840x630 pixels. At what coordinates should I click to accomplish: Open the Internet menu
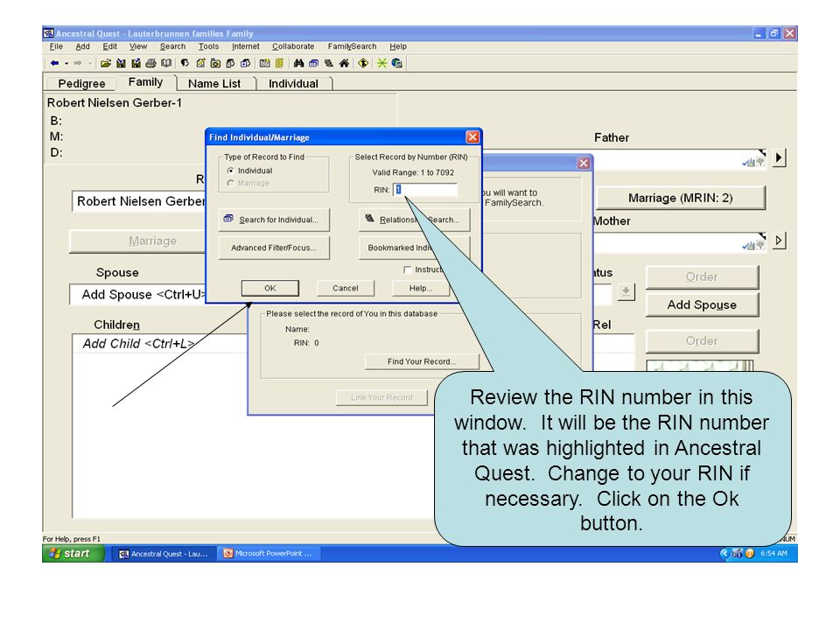245,46
